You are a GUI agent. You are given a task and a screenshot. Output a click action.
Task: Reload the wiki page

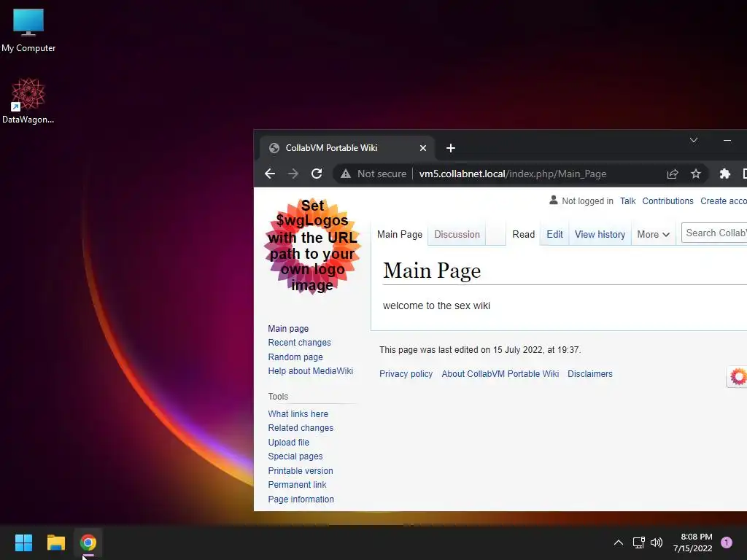pos(317,174)
